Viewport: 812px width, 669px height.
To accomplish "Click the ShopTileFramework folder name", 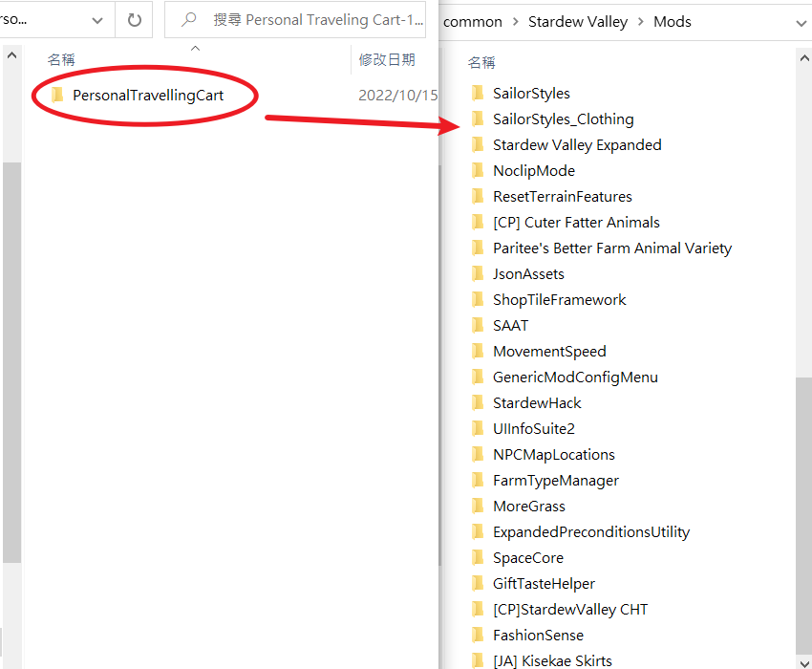I will [x=559, y=299].
